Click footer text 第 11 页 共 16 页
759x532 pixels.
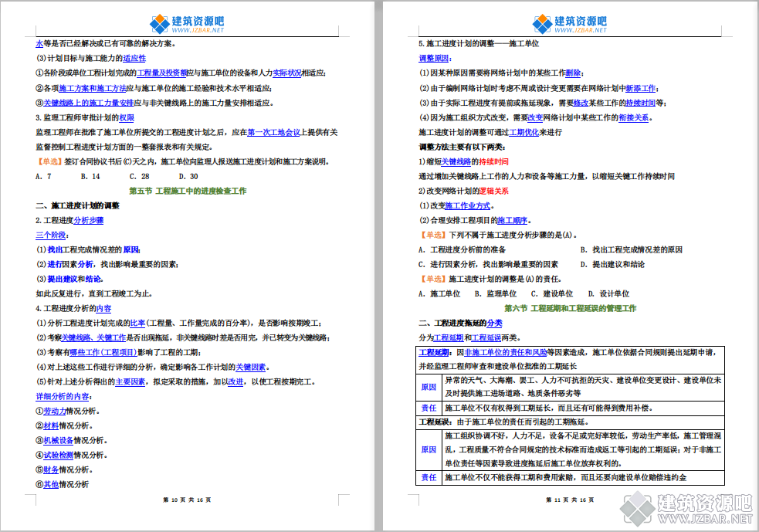click(x=570, y=500)
